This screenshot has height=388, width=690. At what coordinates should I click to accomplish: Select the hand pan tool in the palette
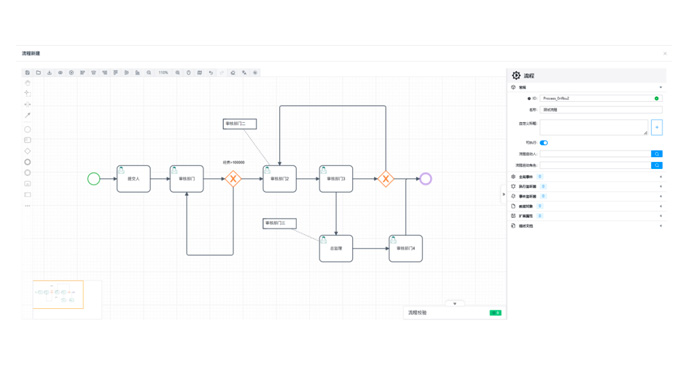[27, 83]
